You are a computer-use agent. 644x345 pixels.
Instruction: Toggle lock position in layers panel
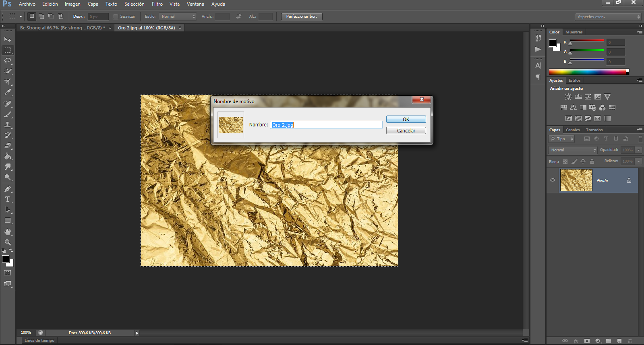pyautogui.click(x=583, y=161)
